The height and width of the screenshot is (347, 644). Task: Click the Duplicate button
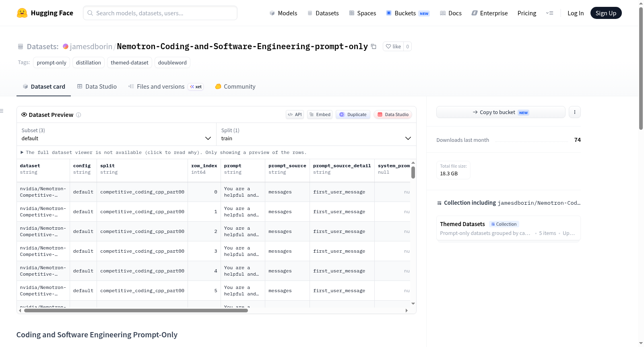coord(353,114)
